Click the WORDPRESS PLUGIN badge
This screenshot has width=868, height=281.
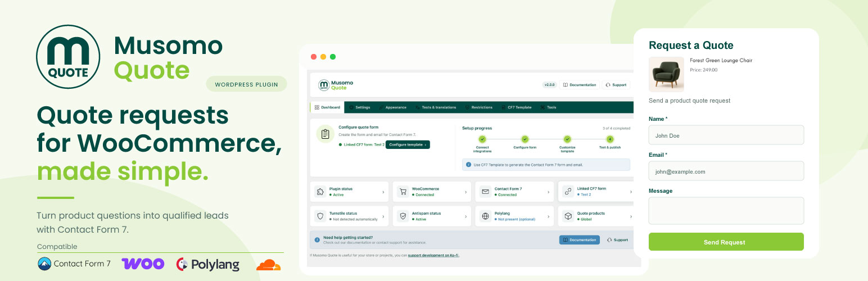point(246,84)
